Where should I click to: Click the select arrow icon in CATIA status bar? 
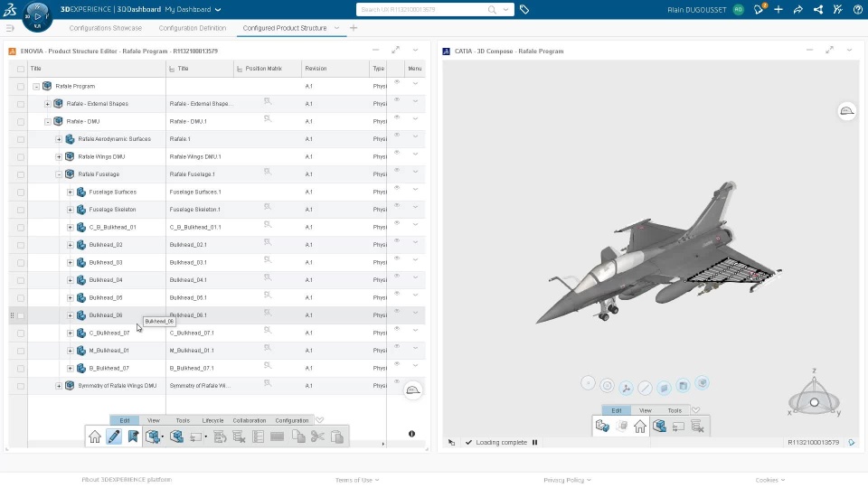pos(452,442)
